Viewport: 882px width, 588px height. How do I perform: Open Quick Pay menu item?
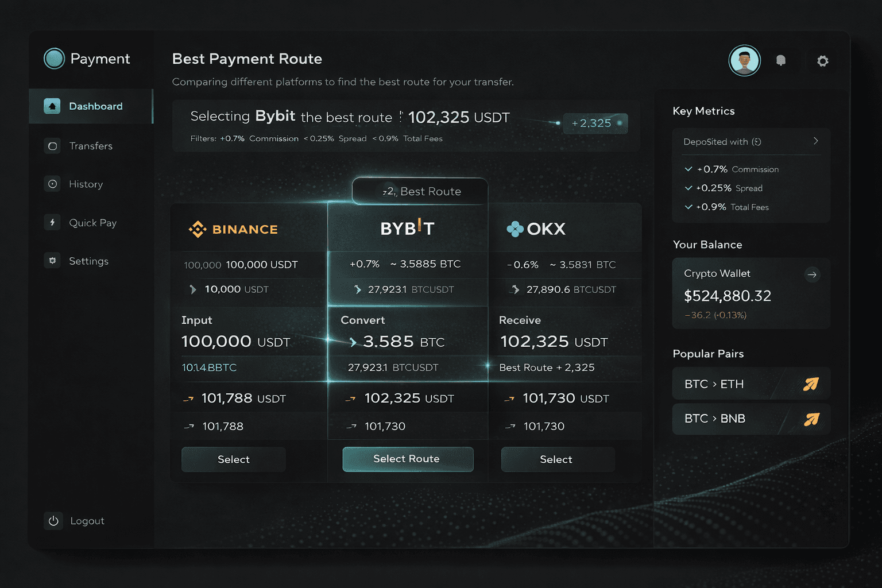pyautogui.click(x=91, y=222)
